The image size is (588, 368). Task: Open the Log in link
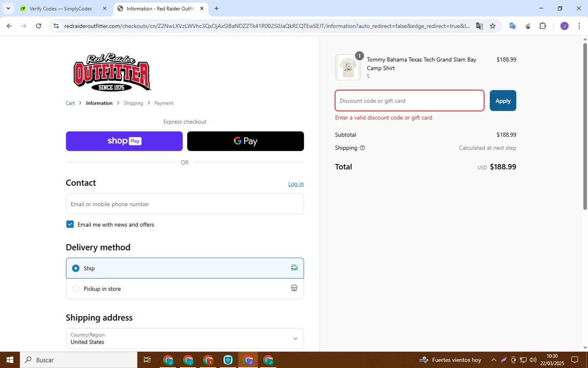[296, 184]
